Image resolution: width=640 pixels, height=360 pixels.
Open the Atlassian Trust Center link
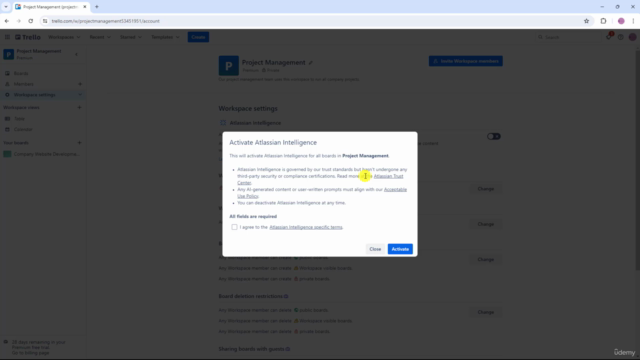click(x=388, y=176)
